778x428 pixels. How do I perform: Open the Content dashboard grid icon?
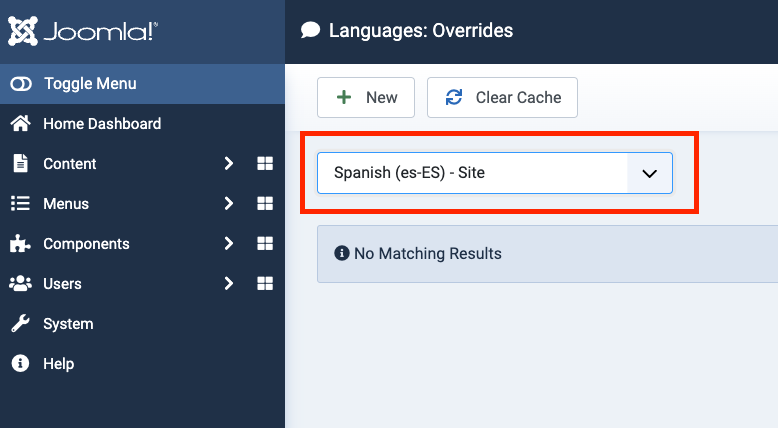pos(265,164)
